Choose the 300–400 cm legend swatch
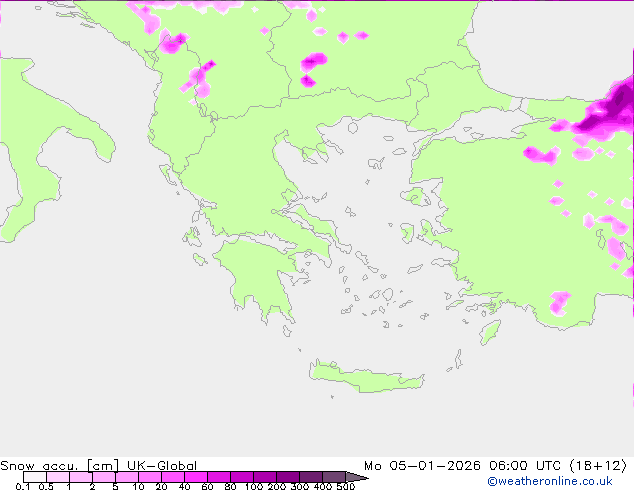Image resolution: width=634 pixels, height=490 pixels. [x=311, y=477]
